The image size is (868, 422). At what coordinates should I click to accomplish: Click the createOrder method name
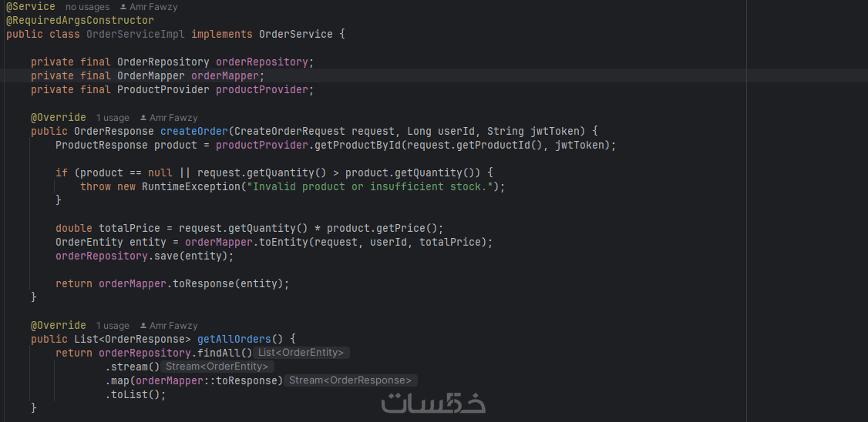[x=194, y=131]
